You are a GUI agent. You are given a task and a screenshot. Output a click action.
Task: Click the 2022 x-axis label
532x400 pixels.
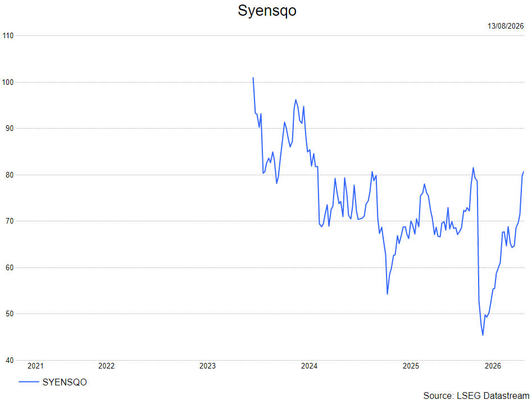[x=106, y=366]
